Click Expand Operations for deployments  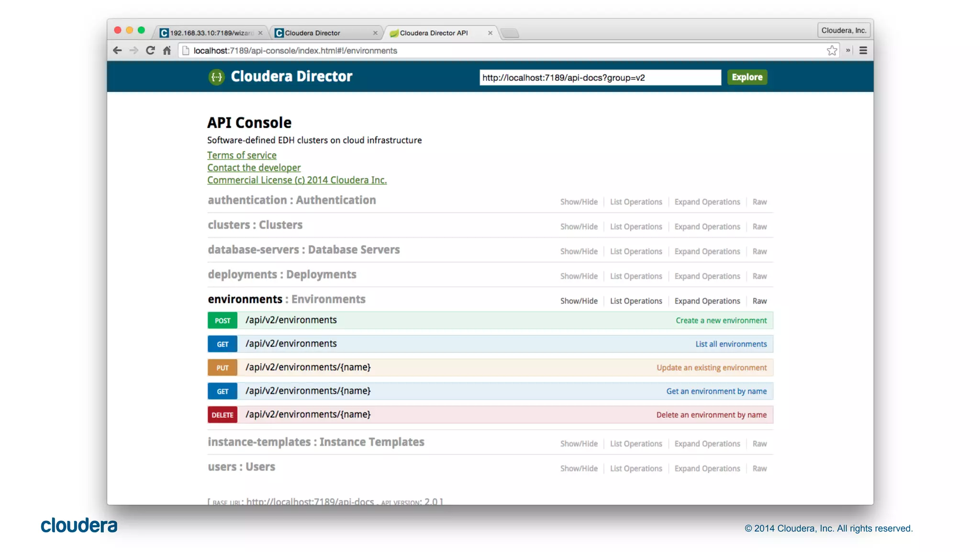click(707, 276)
